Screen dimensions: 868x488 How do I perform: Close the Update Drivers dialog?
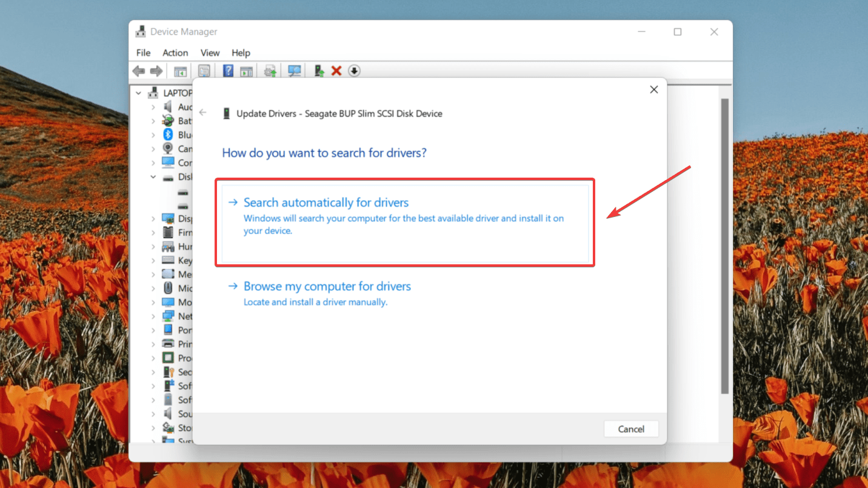click(653, 89)
